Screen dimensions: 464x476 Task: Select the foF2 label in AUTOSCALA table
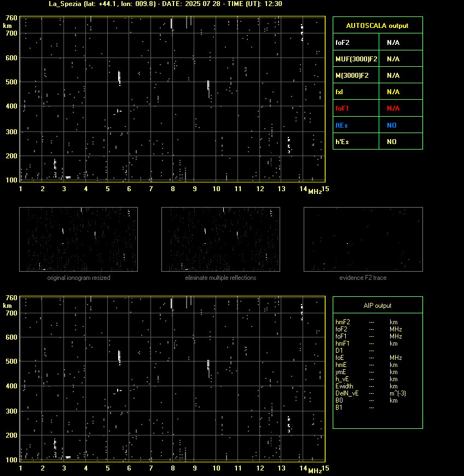[342, 42]
